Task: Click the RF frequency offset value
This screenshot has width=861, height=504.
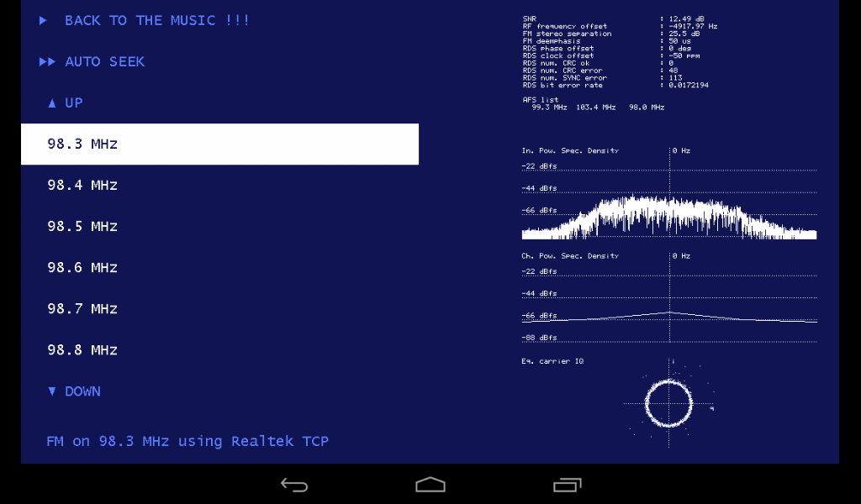Action: (x=693, y=26)
